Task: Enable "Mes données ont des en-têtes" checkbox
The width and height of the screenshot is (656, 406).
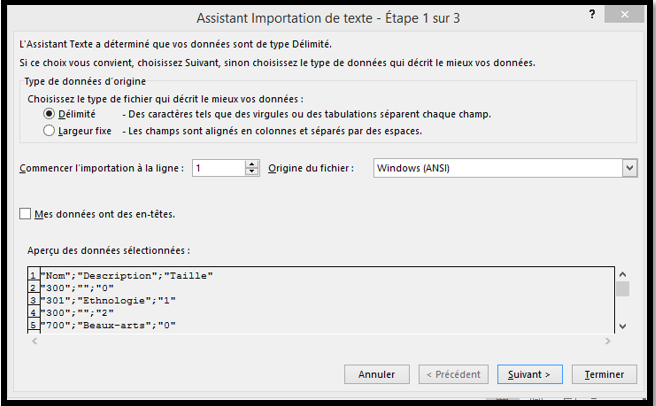Action: click(x=26, y=213)
